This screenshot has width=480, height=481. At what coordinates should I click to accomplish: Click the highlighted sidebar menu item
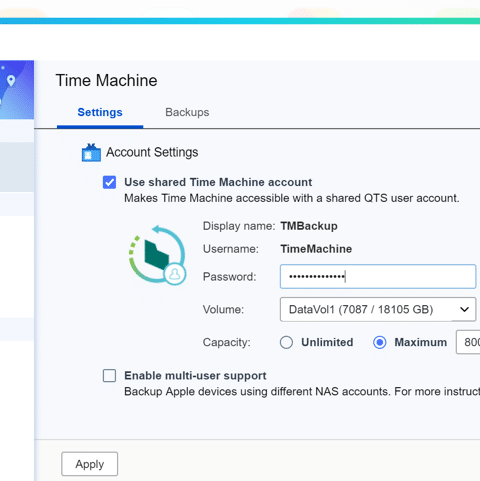pos(17,167)
